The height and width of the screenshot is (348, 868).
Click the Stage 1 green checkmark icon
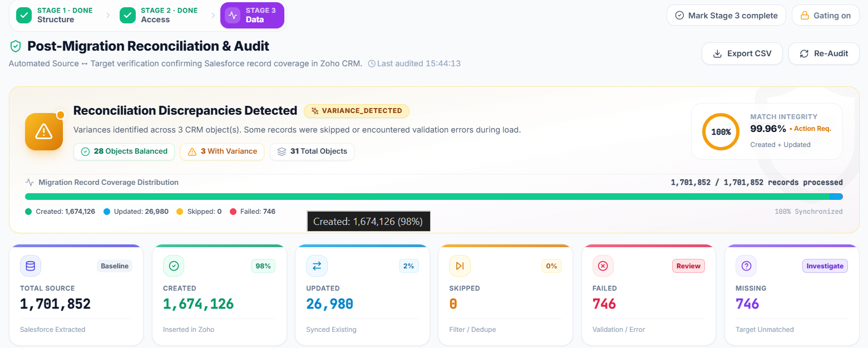(24, 15)
